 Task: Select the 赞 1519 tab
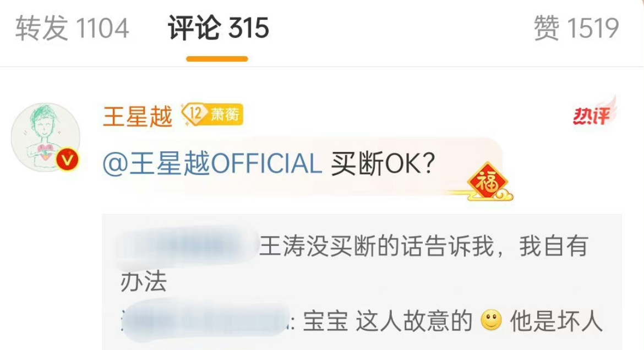point(576,29)
